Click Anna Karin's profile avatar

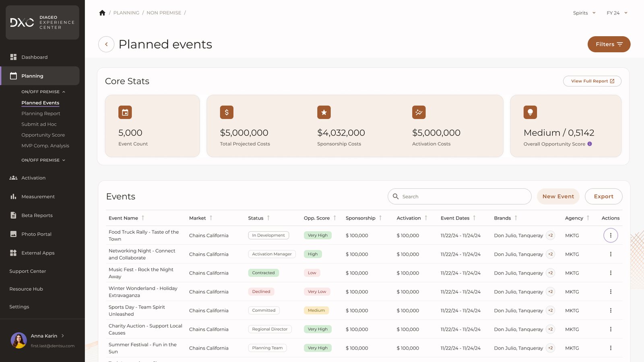pos(19,340)
